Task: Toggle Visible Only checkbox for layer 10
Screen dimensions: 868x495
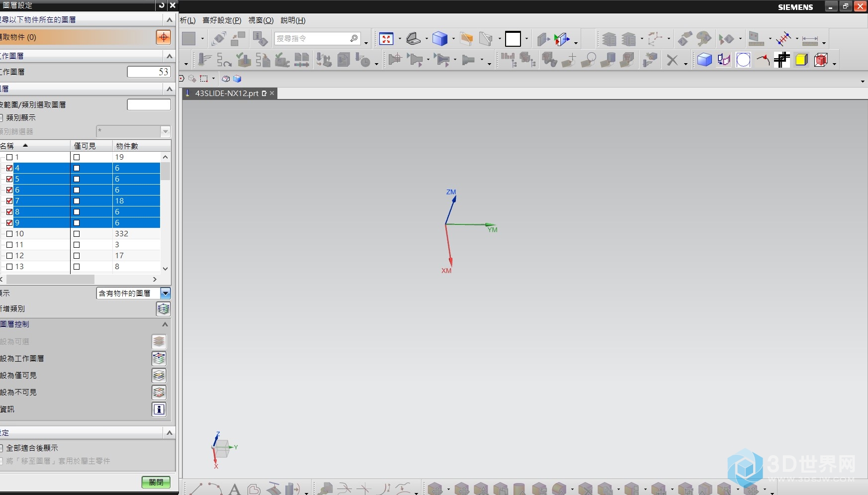Action: tap(77, 234)
